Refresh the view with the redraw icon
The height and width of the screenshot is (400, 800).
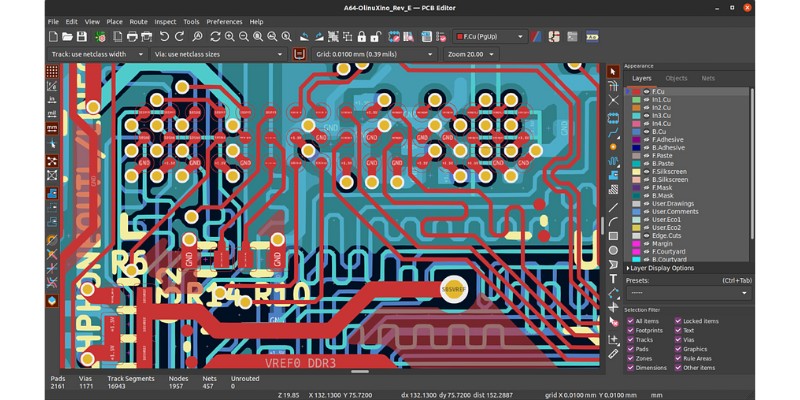pyautogui.click(x=215, y=37)
